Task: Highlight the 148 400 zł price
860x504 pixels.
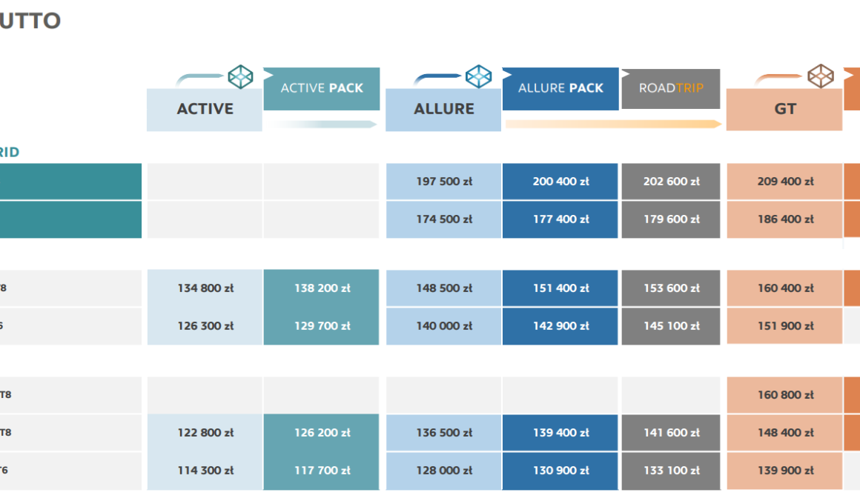Action: tap(785, 433)
